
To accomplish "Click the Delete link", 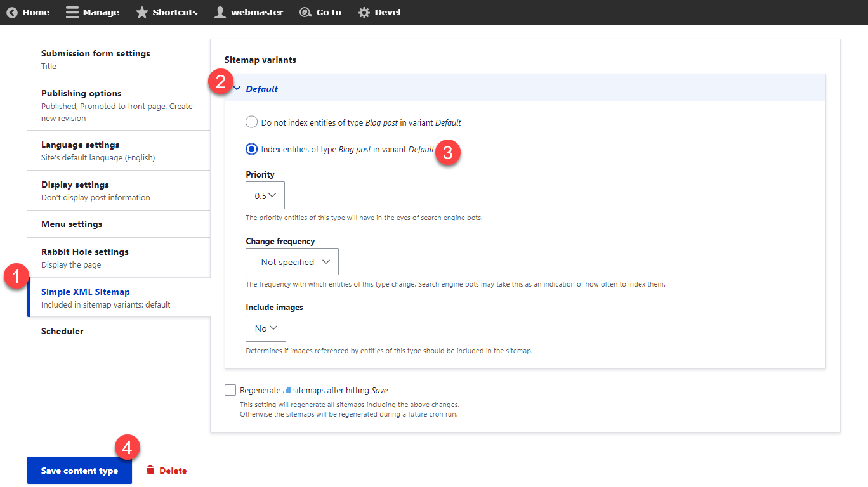I will pyautogui.click(x=173, y=471).
